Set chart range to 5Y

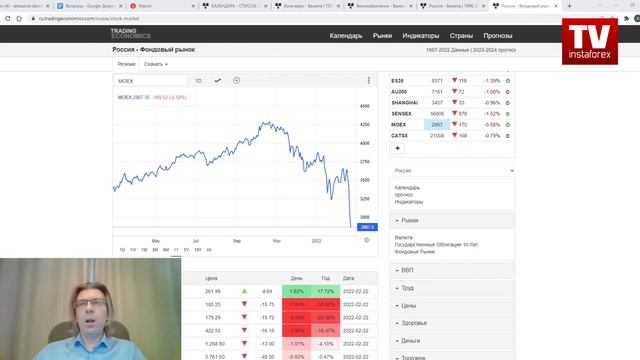(187, 250)
